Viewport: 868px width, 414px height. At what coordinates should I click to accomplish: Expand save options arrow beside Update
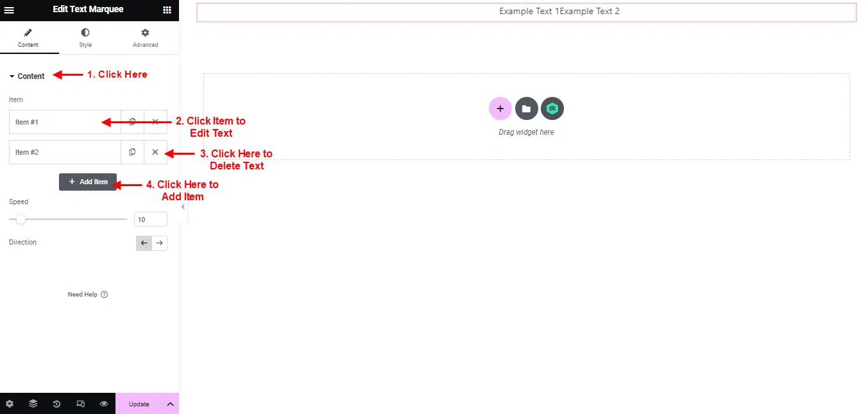click(171, 404)
